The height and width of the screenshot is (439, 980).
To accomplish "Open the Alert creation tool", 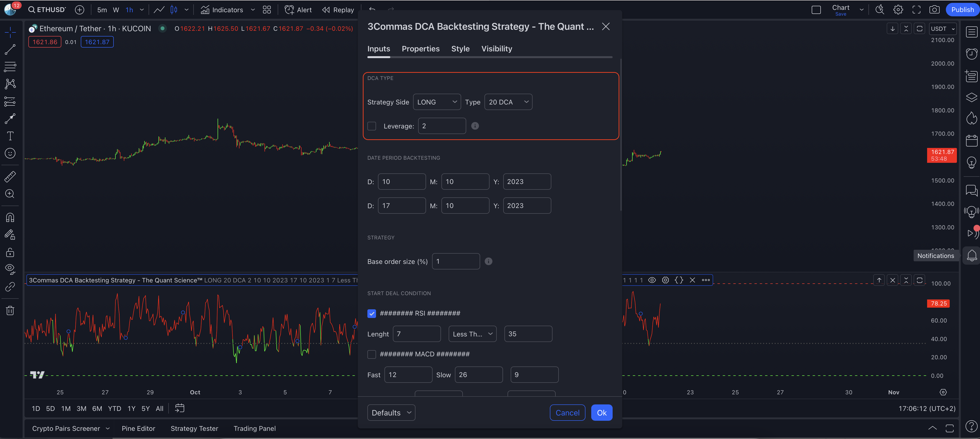I will tap(298, 10).
